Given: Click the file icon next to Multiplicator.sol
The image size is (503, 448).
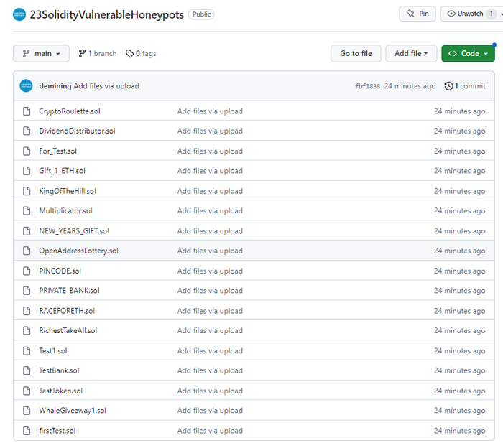Looking at the screenshot, I should pos(27,211).
